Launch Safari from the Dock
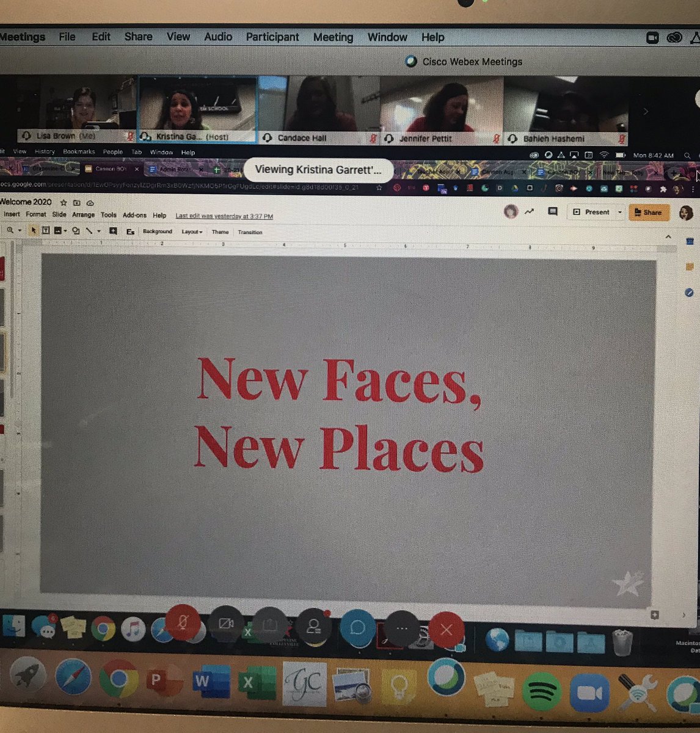700x733 pixels. [x=73, y=677]
